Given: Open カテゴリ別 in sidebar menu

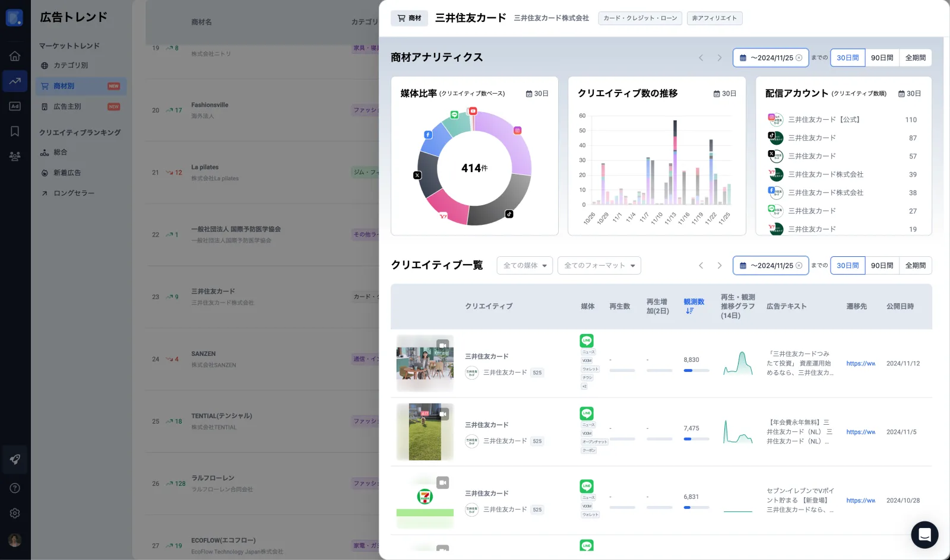Looking at the screenshot, I should tap(81, 65).
